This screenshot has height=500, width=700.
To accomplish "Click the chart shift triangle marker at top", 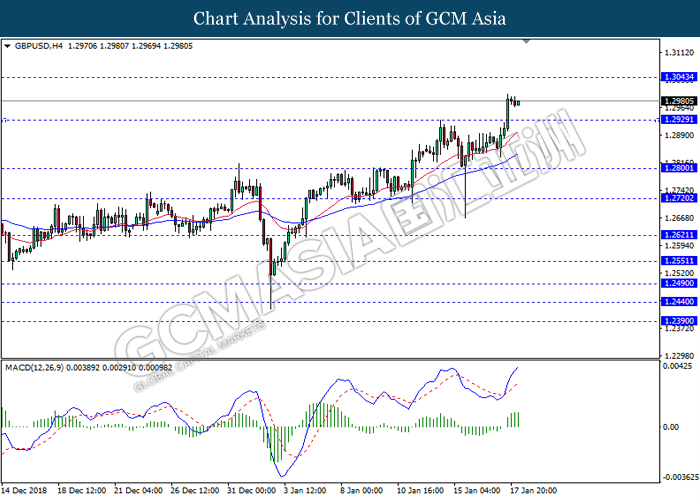I will (x=526, y=41).
